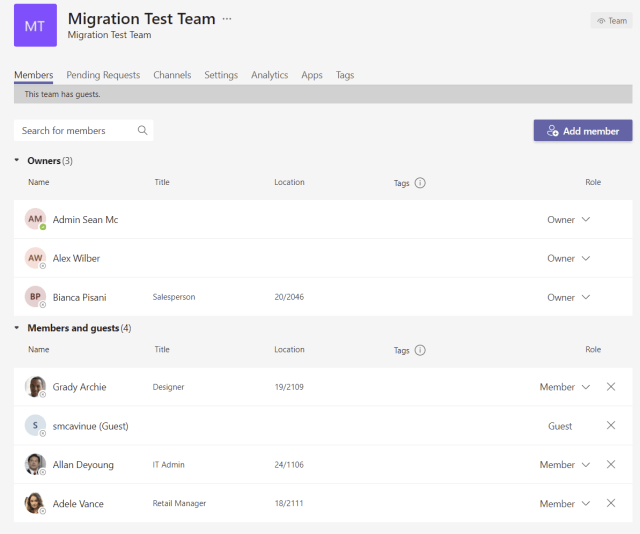Click Grady Archie's profile photo
The height and width of the screenshot is (534, 640).
35,387
